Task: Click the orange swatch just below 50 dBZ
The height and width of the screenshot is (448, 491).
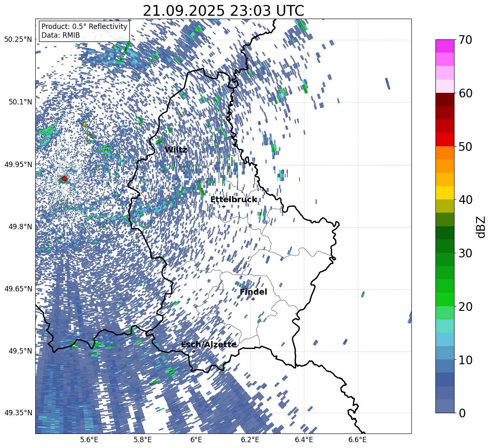Action: coord(445,153)
